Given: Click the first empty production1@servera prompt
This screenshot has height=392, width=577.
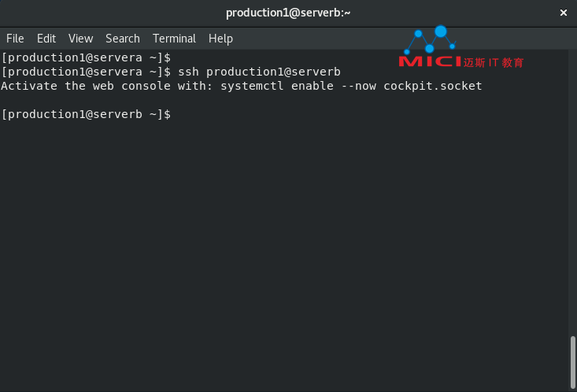Looking at the screenshot, I should 86,57.
